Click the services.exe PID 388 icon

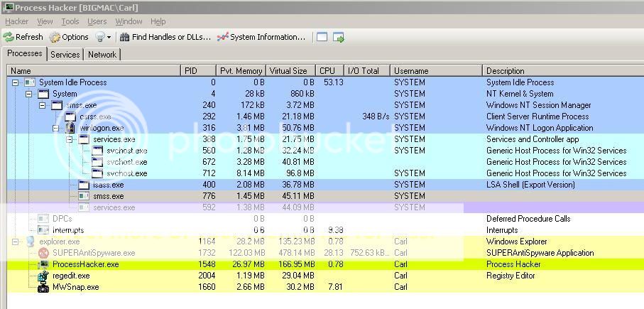point(84,139)
